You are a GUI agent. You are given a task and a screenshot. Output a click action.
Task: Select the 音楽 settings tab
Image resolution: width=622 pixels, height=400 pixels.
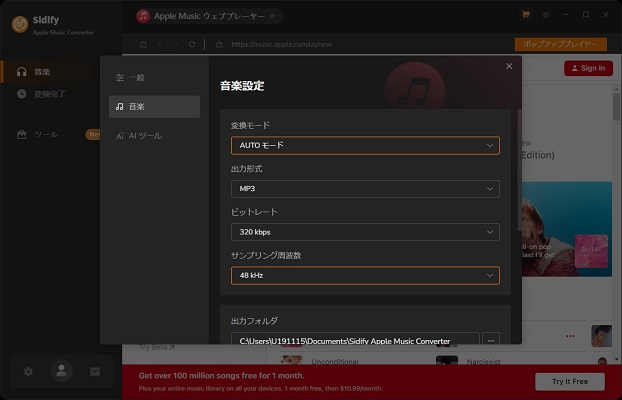tap(154, 107)
